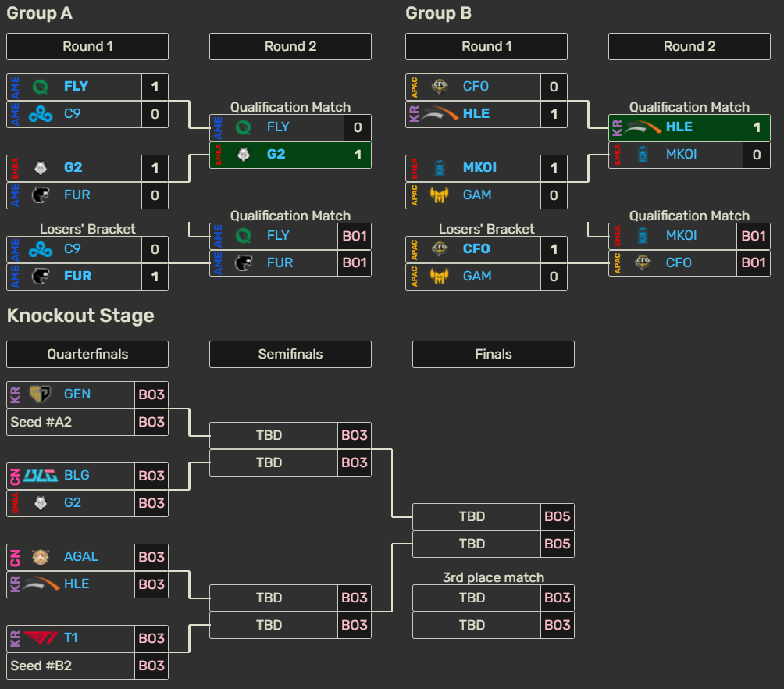Click the CFO logo in the Group B BO1 Qualification Match
This screenshot has width=784, height=689.
(643, 262)
